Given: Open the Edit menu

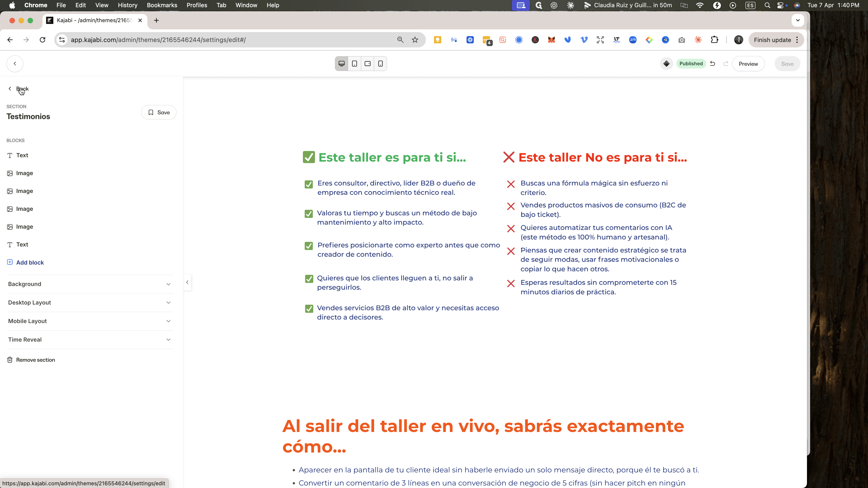Looking at the screenshot, I should (x=80, y=5).
